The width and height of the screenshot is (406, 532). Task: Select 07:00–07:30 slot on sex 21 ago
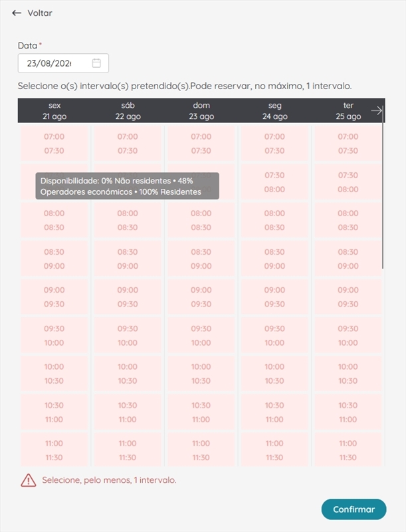tap(54, 144)
